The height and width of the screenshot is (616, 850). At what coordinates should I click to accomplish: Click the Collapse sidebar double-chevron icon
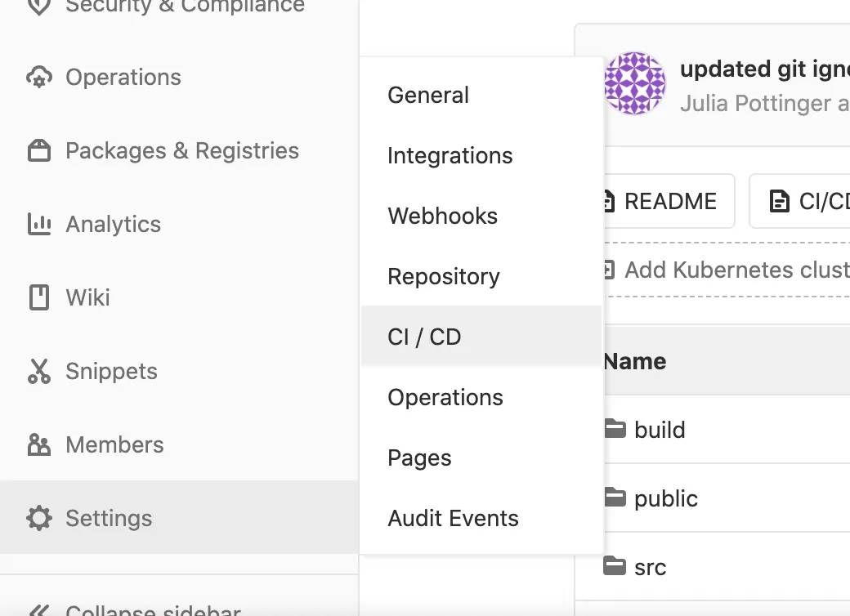[x=39, y=610]
